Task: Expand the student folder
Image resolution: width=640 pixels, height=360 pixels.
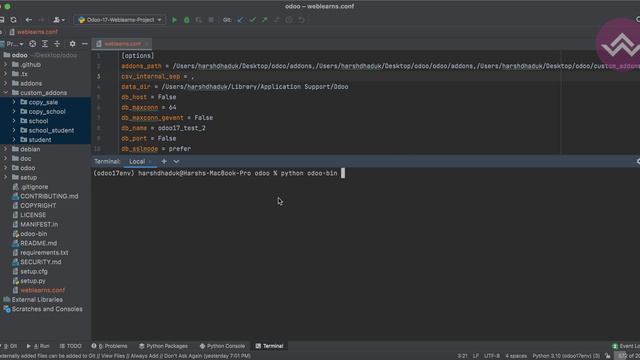Action: click(14, 140)
